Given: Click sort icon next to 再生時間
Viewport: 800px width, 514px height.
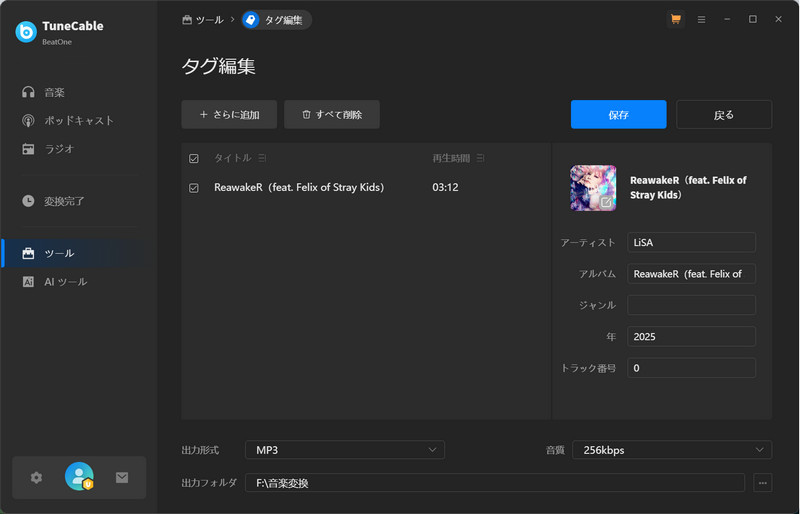Looking at the screenshot, I should 481,158.
